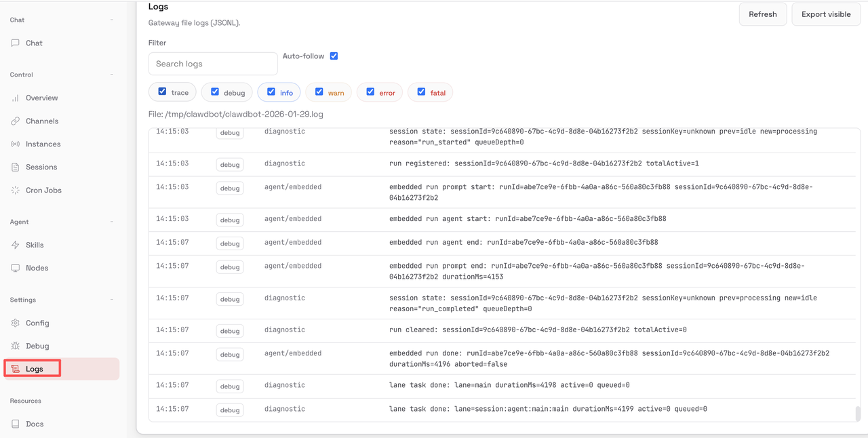Screen dimensions: 868x438
Task: Select the Nodes display icon
Action: [x=16, y=268]
